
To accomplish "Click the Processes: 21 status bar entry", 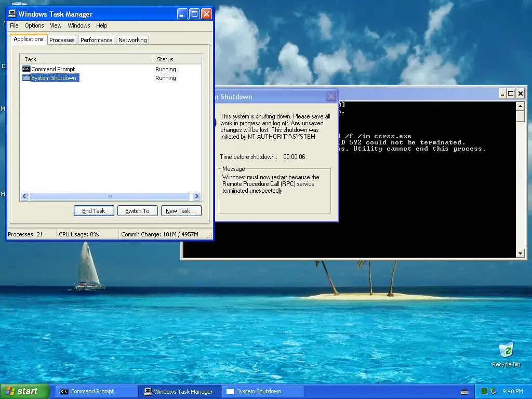I will coord(31,234).
